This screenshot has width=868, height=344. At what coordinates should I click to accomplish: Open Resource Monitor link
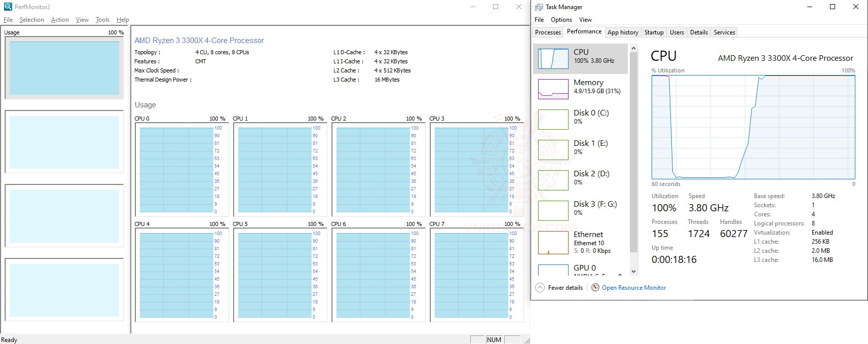(x=634, y=288)
